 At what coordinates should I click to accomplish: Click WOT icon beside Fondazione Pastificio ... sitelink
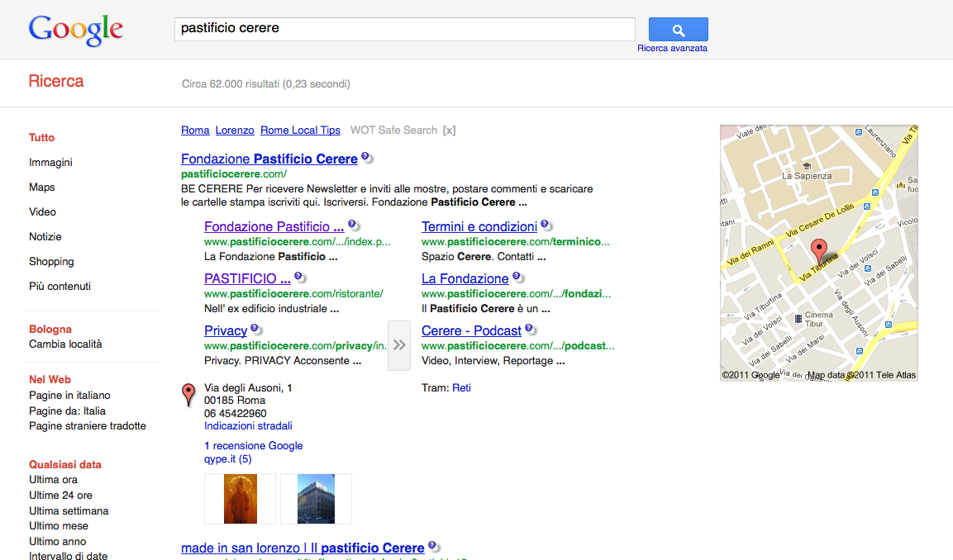(x=354, y=225)
